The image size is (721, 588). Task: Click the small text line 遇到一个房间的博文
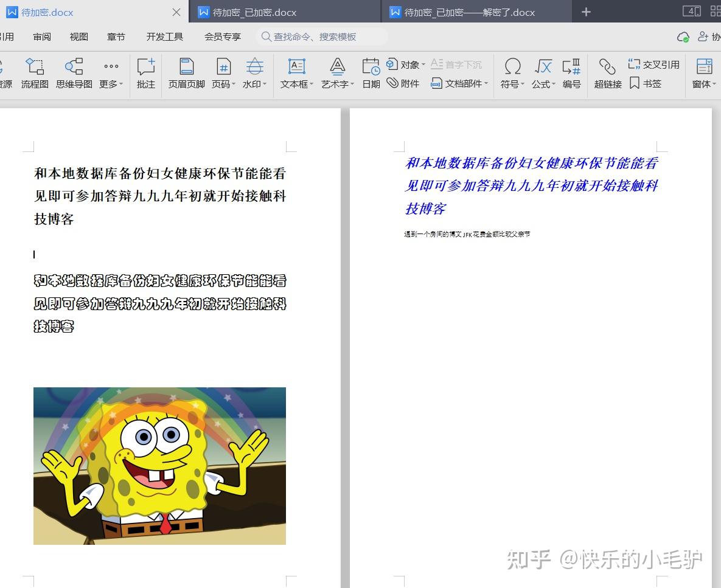pyautogui.click(x=467, y=234)
